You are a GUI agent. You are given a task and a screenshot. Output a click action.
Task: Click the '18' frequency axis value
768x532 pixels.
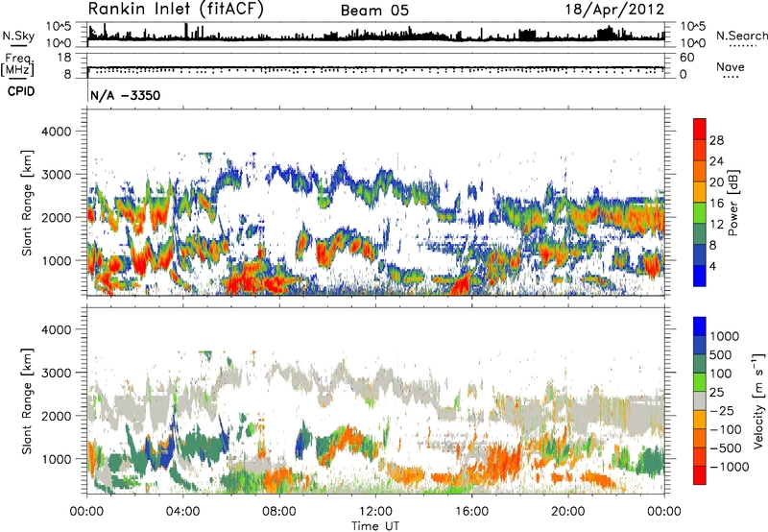pos(63,58)
